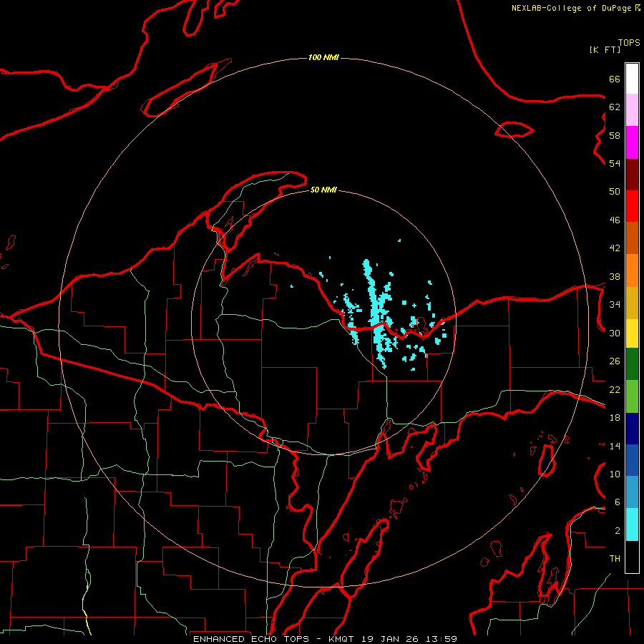Select the 50 NMI range ring label

click(x=323, y=190)
